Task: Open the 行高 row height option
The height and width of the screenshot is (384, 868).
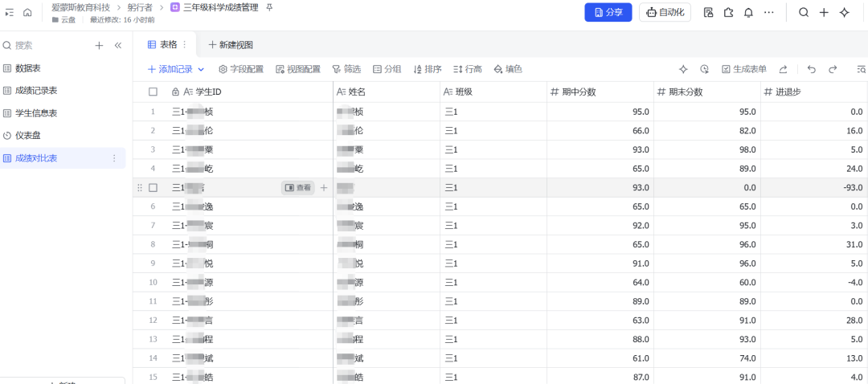Action: tap(467, 69)
